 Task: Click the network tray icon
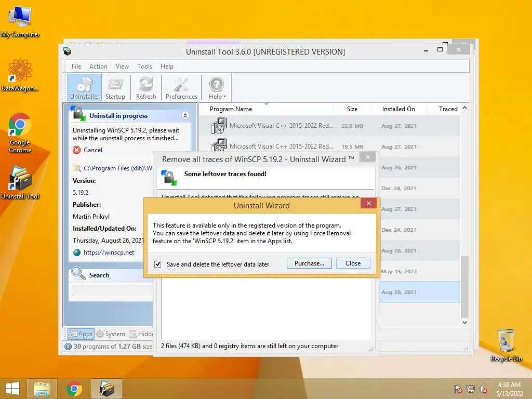point(470,389)
